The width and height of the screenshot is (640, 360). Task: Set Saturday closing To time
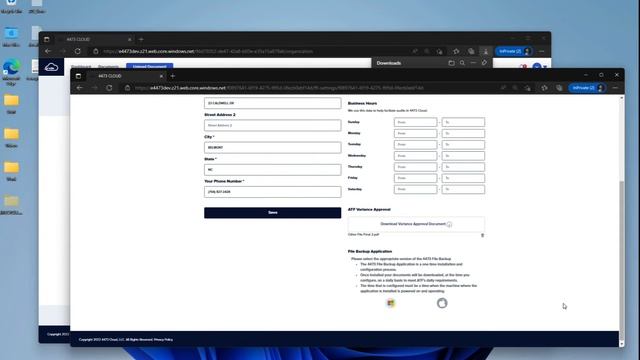point(463,189)
